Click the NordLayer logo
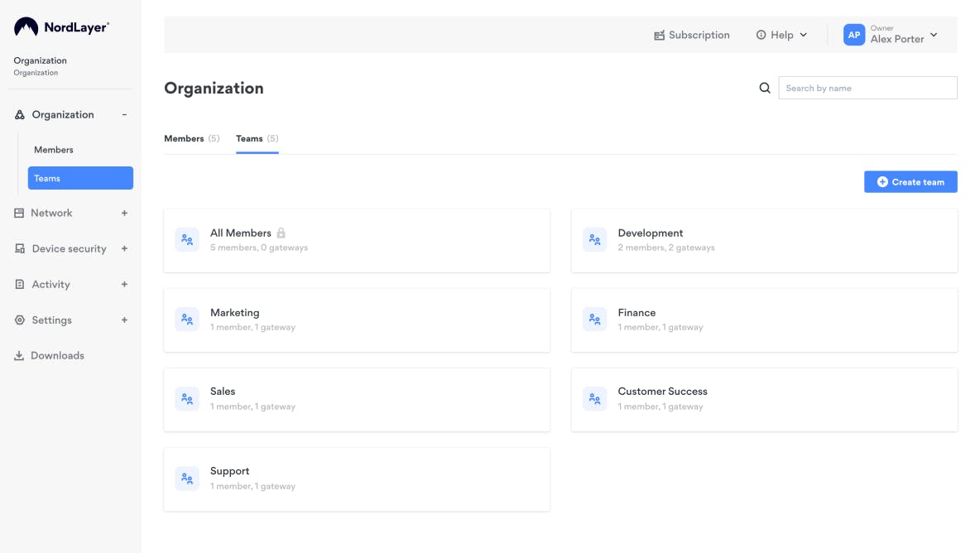The height and width of the screenshot is (553, 980). (x=61, y=27)
